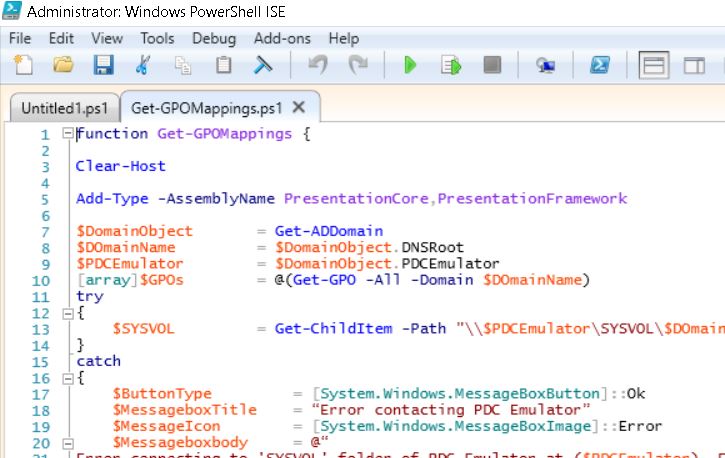The image size is (725, 458).
Task: Copy selection using the Copy icon
Action: tap(183, 65)
